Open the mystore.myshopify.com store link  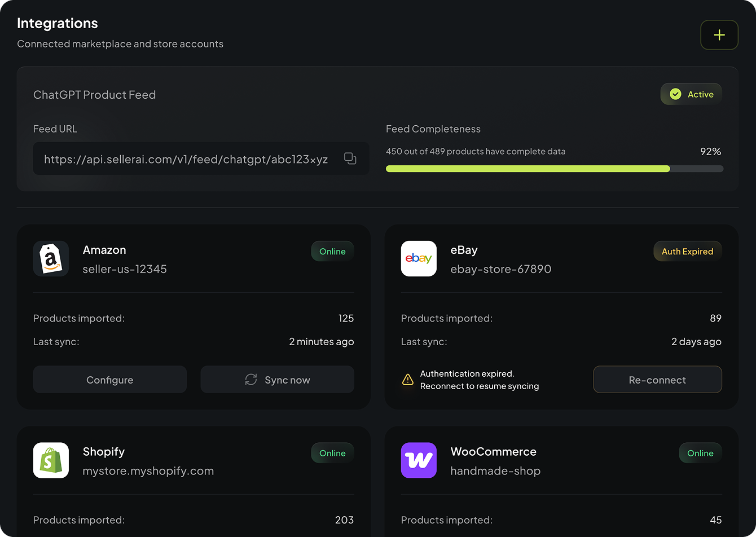[x=148, y=470]
